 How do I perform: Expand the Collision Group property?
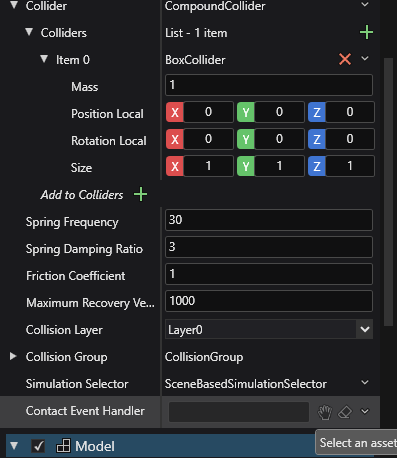pyautogui.click(x=13, y=356)
